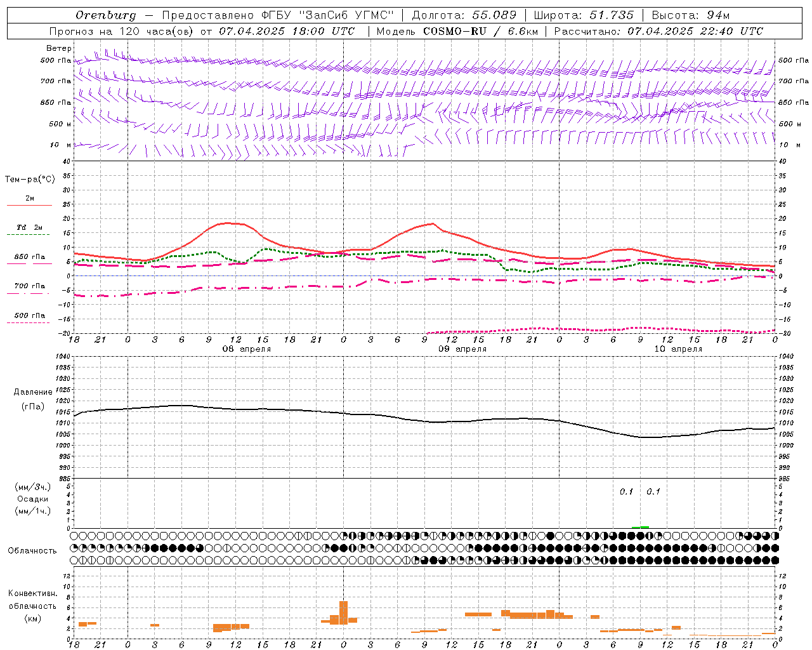Viewport: 812px width, 650px height.
Task: Click the '985' value on left pressure axis
Action: click(x=63, y=478)
